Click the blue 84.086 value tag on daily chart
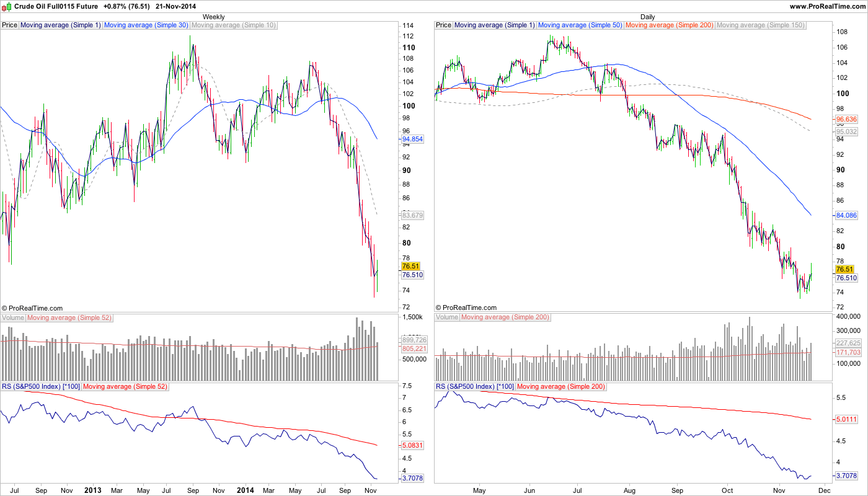This screenshot has width=868, height=496. 846,215
